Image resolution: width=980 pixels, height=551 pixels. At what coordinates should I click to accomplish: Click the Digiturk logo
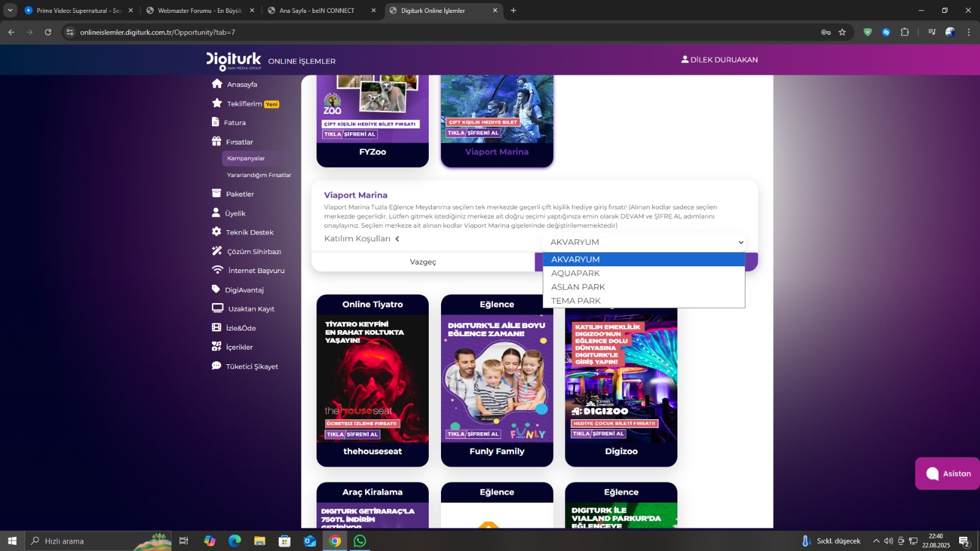click(x=233, y=60)
